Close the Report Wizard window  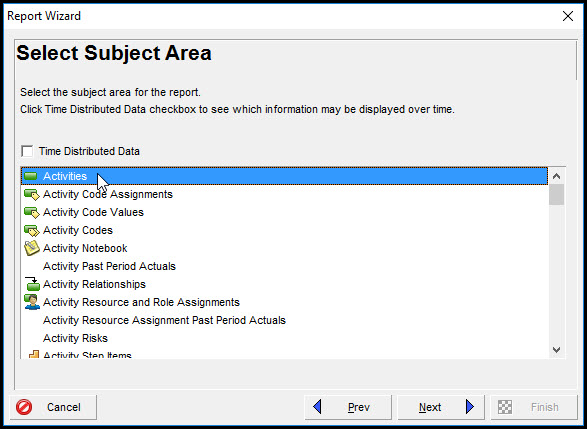click(x=568, y=16)
